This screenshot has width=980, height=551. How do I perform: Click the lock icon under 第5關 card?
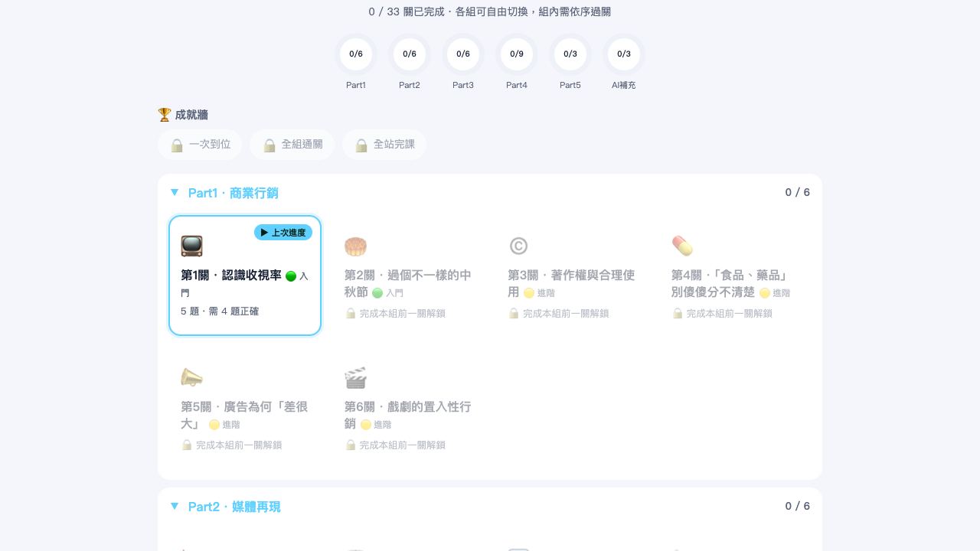186,445
